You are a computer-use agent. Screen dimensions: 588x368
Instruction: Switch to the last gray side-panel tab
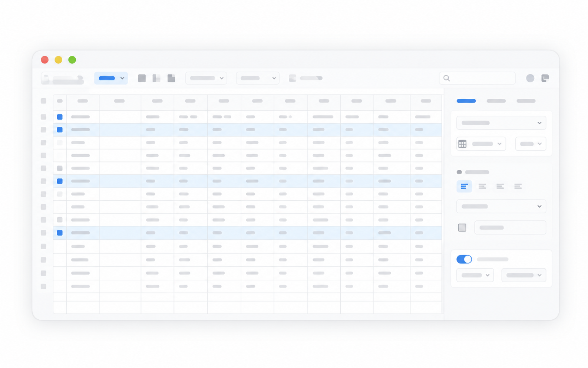click(x=526, y=101)
